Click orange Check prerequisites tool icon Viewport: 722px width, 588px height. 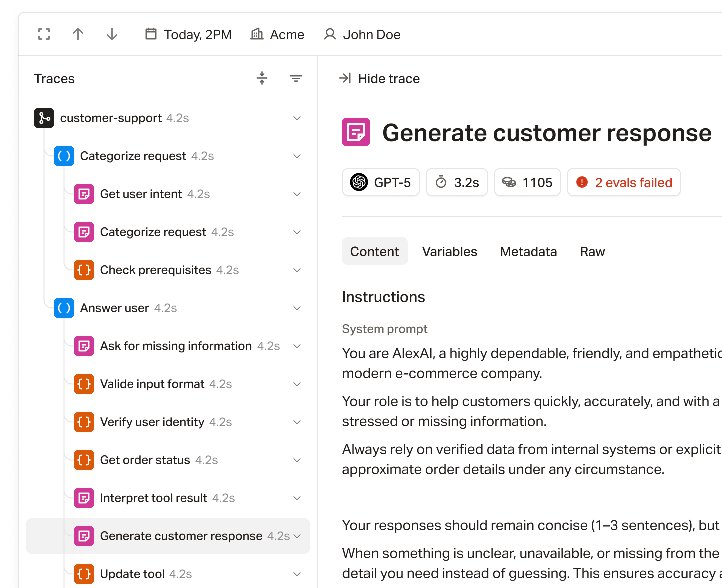click(x=84, y=270)
